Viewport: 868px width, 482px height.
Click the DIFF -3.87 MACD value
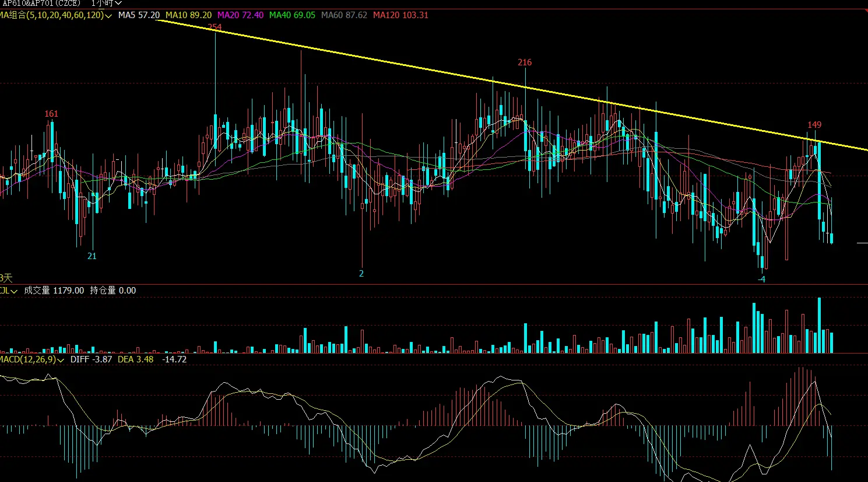91,359
